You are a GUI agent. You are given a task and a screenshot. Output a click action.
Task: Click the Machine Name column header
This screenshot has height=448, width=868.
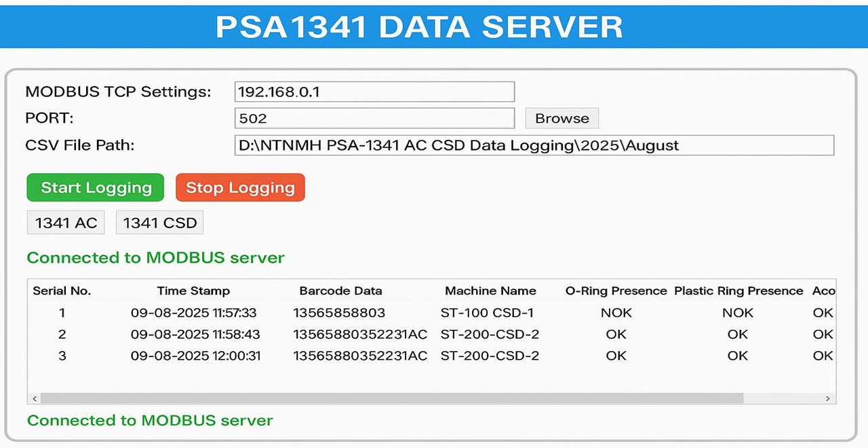pos(490,291)
